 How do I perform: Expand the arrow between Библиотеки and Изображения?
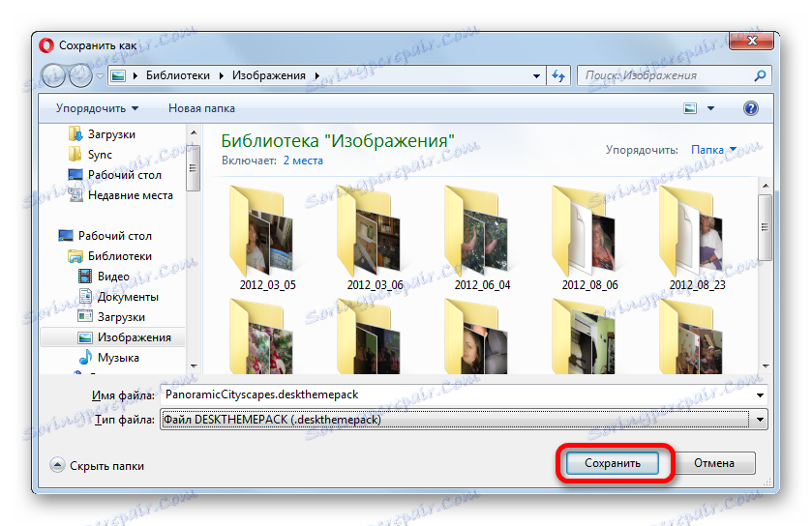point(221,75)
